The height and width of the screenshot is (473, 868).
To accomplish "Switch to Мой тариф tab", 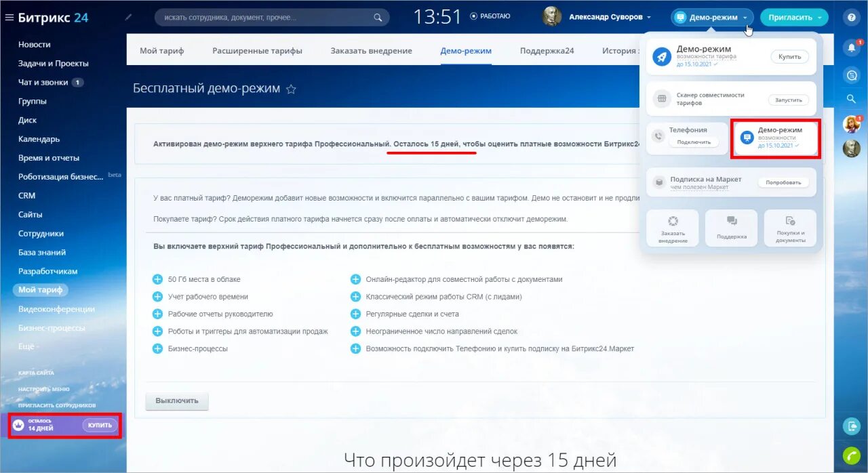I will tap(161, 51).
